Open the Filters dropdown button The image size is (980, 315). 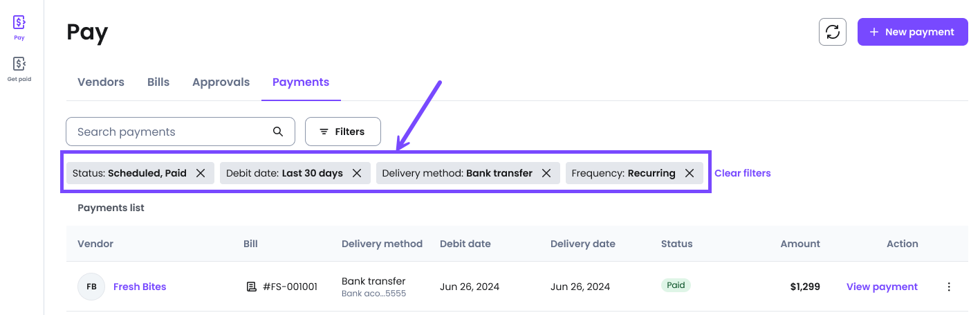point(342,132)
